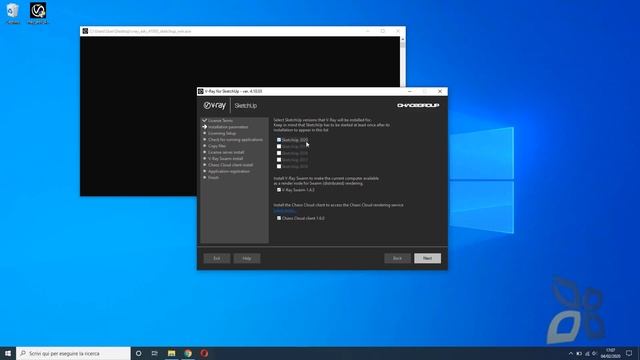Open the Recycle Bin desktop icon
This screenshot has height=360, width=640.
tap(13, 13)
